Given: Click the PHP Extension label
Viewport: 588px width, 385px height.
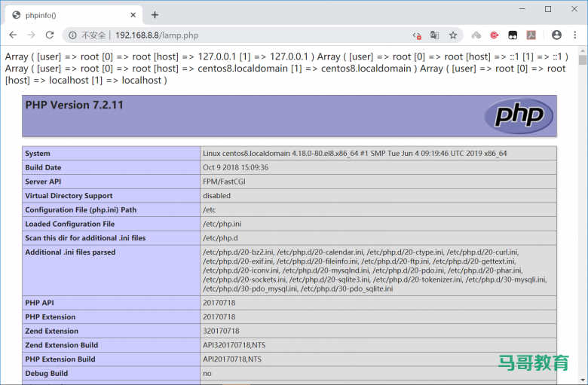Looking at the screenshot, I should click(x=51, y=317).
